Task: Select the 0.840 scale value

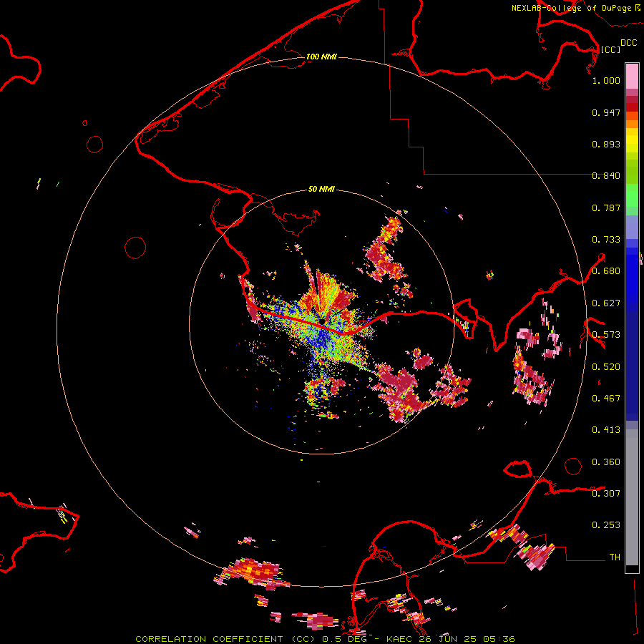Action: [606, 176]
